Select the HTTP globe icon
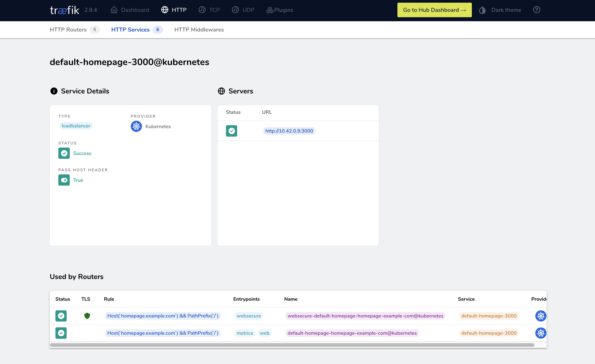Screen dimensions: 595x364 (165, 10)
